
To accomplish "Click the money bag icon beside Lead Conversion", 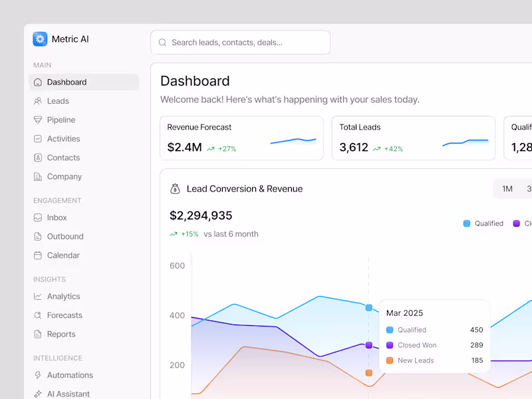I will [175, 188].
